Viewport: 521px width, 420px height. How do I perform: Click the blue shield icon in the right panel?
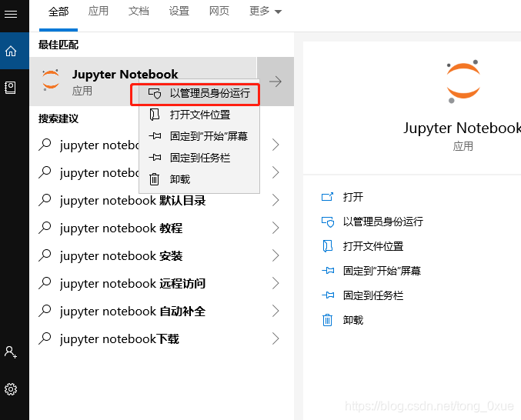tap(328, 222)
